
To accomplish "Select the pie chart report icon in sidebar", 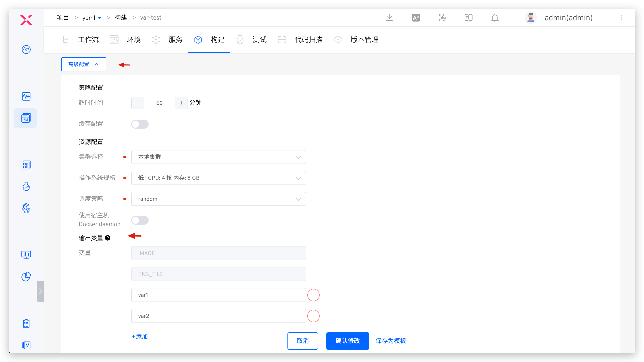I will click(x=26, y=276).
